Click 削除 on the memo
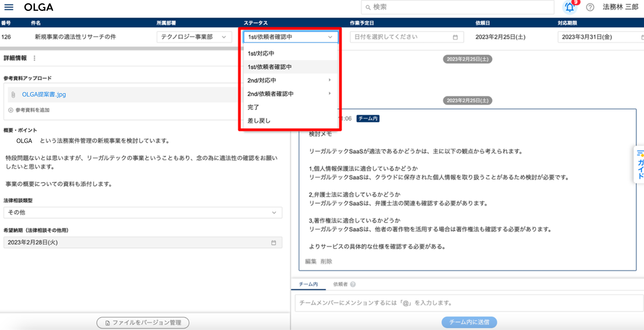Viewport: 644px width, 330px height. pyautogui.click(x=326, y=262)
